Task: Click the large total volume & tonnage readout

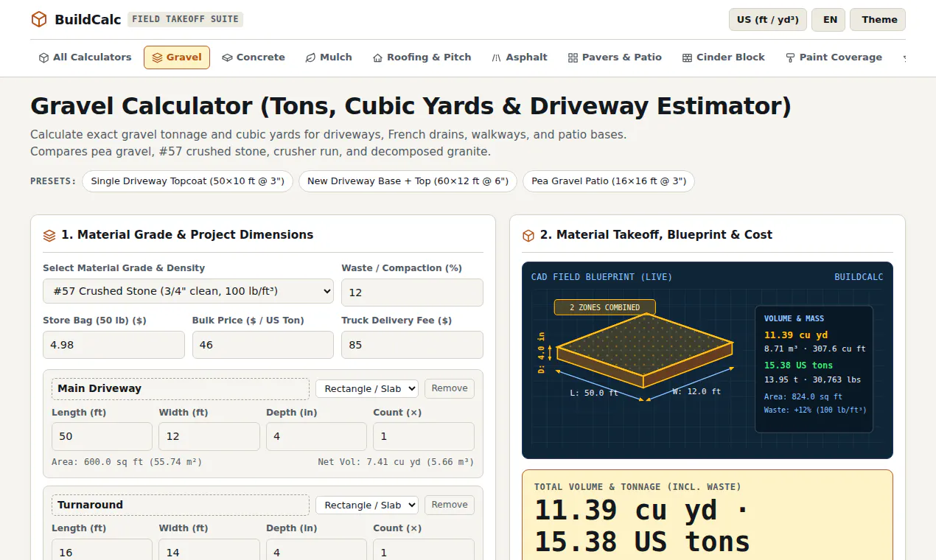Action: tap(641, 526)
